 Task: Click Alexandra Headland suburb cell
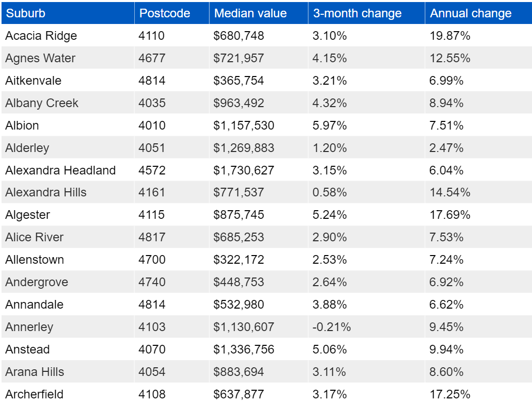coord(60,170)
